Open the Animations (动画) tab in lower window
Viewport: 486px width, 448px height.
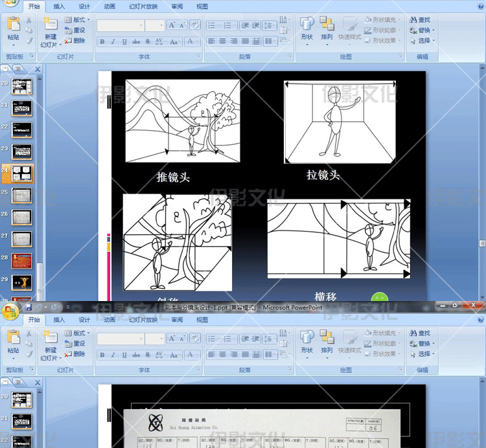click(x=110, y=320)
